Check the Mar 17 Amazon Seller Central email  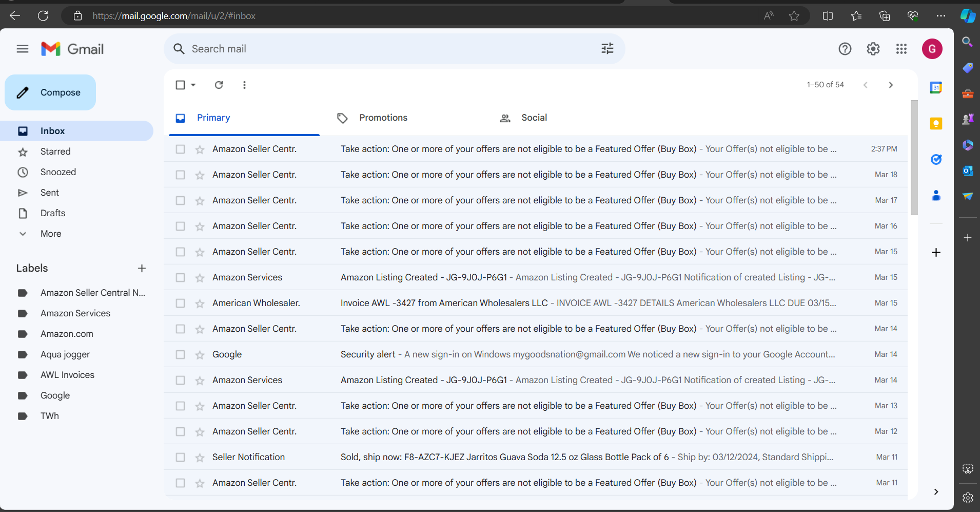(x=180, y=200)
